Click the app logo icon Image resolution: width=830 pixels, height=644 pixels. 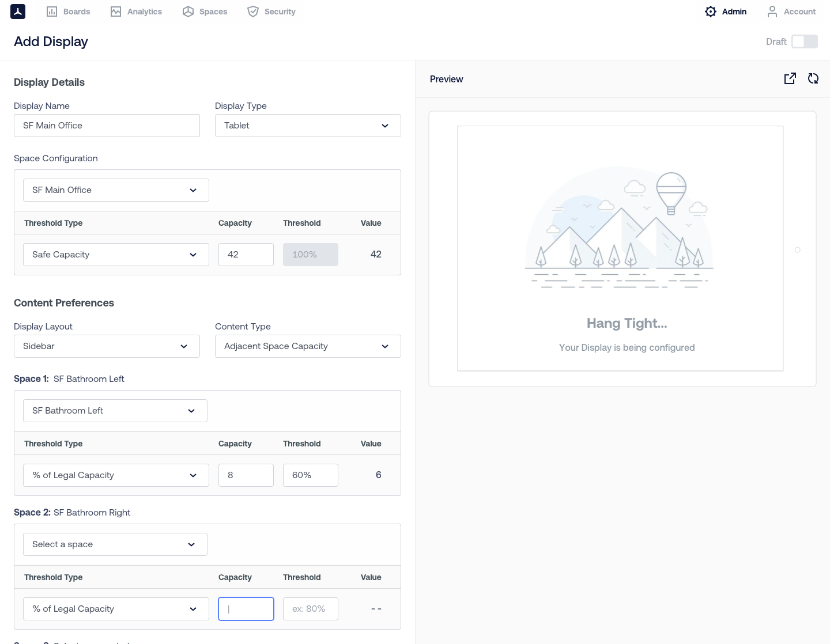click(18, 12)
